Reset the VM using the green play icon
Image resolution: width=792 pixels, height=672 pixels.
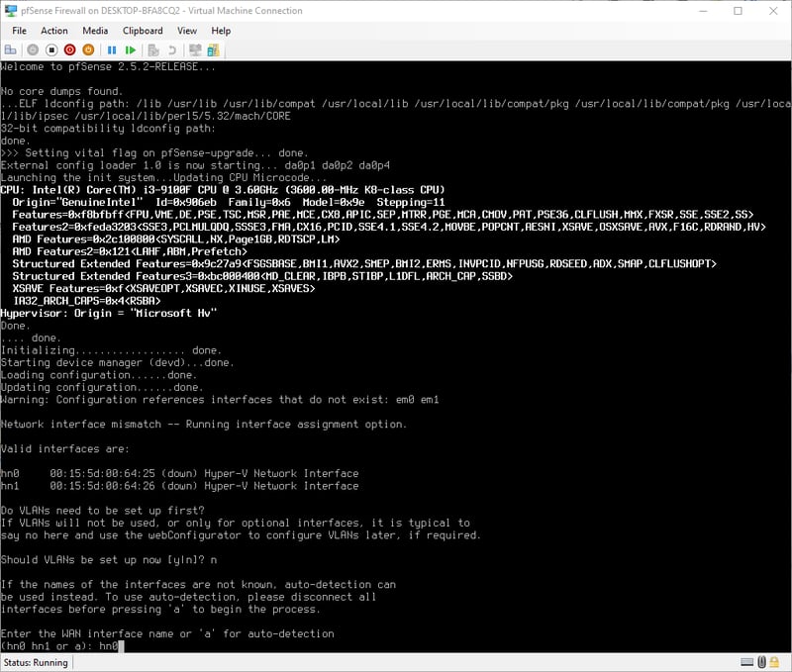click(129, 49)
